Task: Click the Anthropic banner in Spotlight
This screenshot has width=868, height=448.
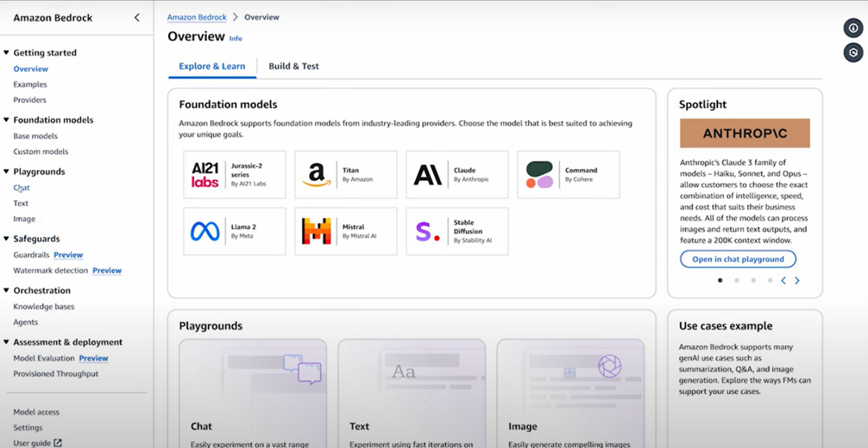Action: click(x=745, y=133)
